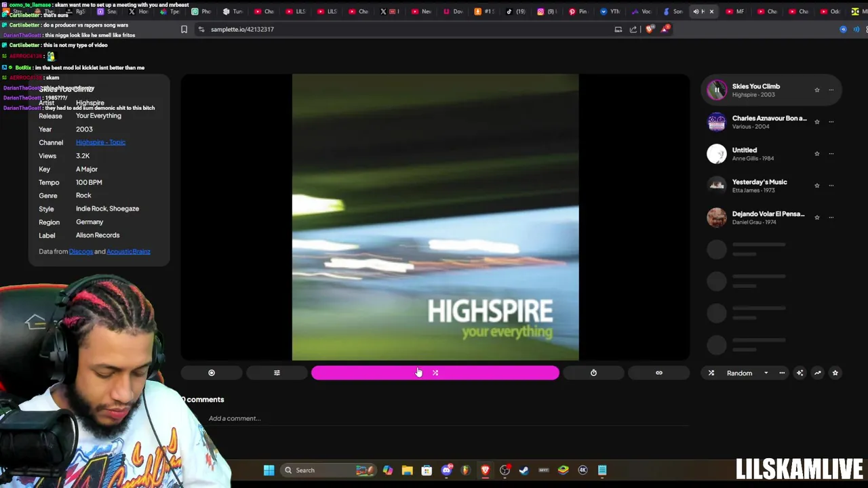Open Brave browser from the taskbar
868x488 pixels.
486,470
